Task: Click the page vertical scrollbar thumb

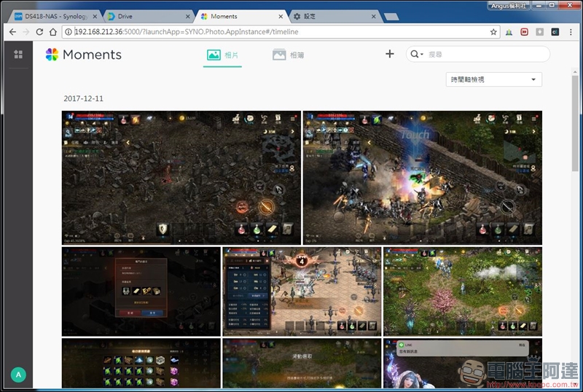Action: pos(575,122)
